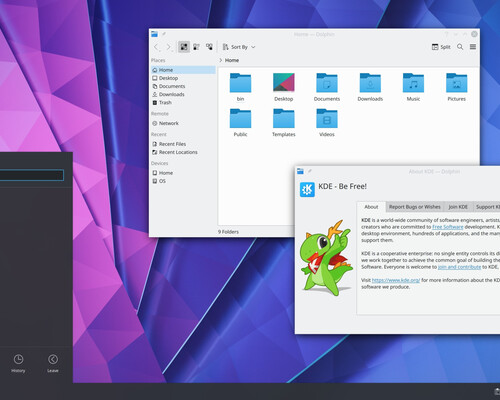Switch Dolphin to Icons view mode
The height and width of the screenshot is (400, 500).
tap(184, 47)
